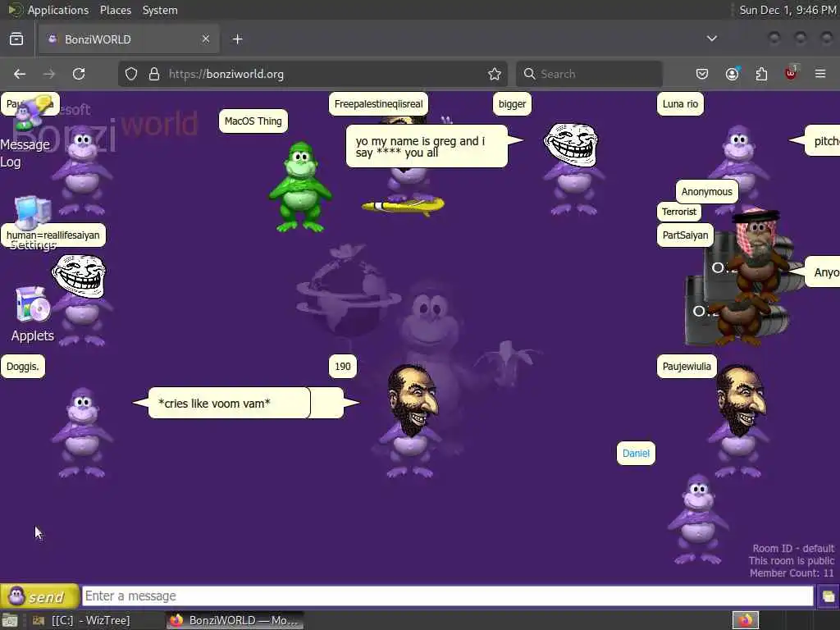Click the show desktop taskbar icon

click(x=10, y=621)
